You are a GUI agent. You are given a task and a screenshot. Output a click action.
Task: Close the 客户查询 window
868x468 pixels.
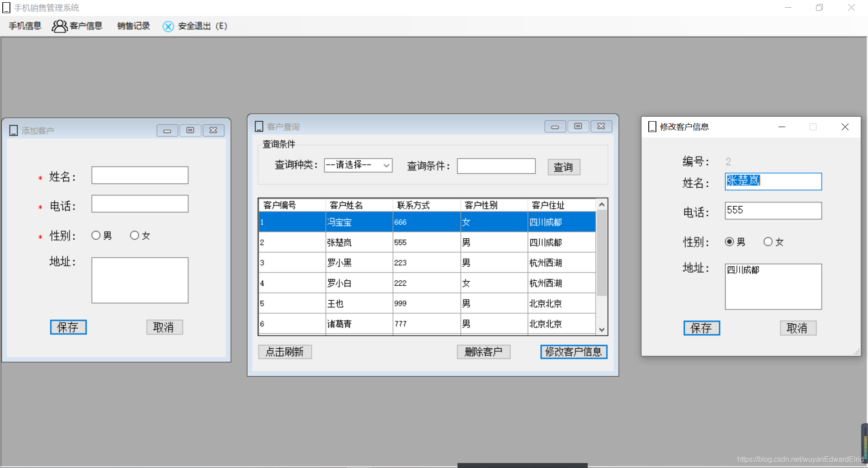pyautogui.click(x=601, y=126)
